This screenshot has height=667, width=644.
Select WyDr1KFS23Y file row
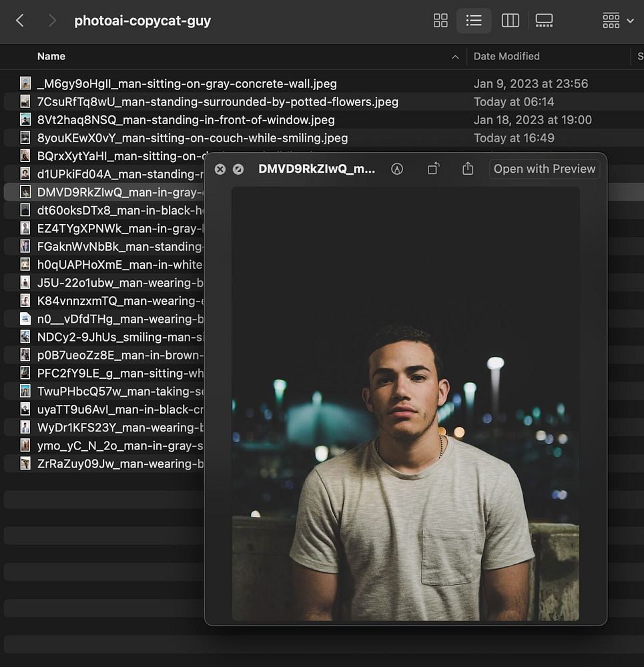pyautogui.click(x=104, y=427)
